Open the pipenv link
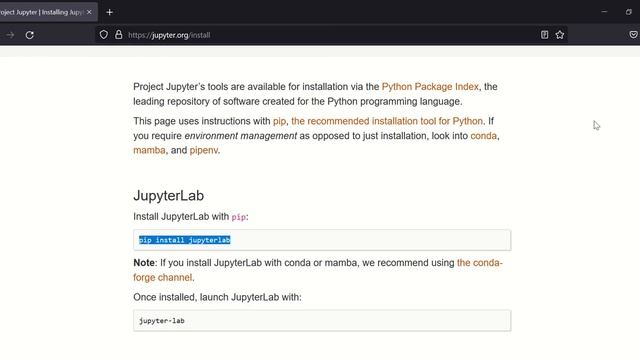640x360 pixels. 204,150
